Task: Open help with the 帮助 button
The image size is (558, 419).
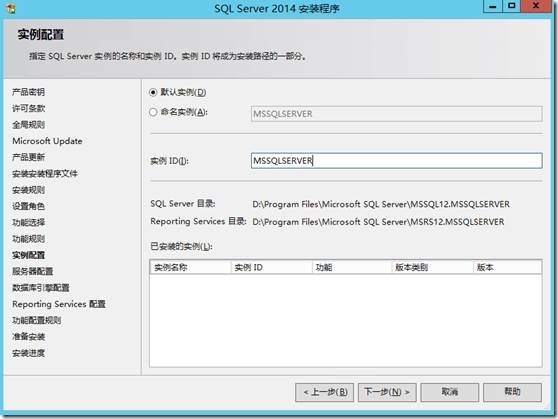Action: click(512, 392)
